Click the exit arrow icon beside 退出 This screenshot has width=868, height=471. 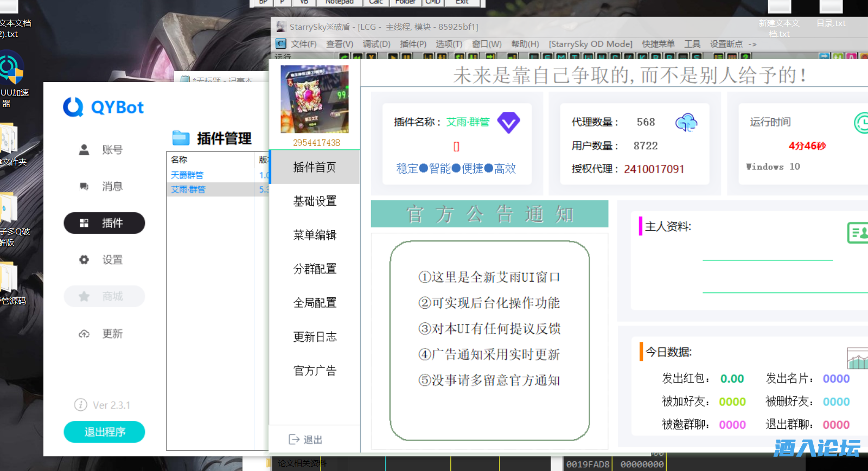tap(294, 440)
